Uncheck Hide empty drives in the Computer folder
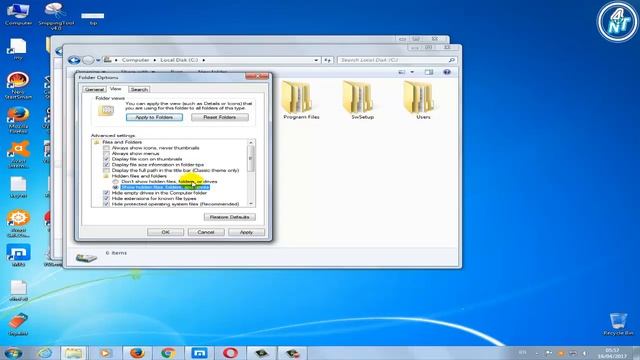This screenshot has width=640, height=360. click(107, 193)
